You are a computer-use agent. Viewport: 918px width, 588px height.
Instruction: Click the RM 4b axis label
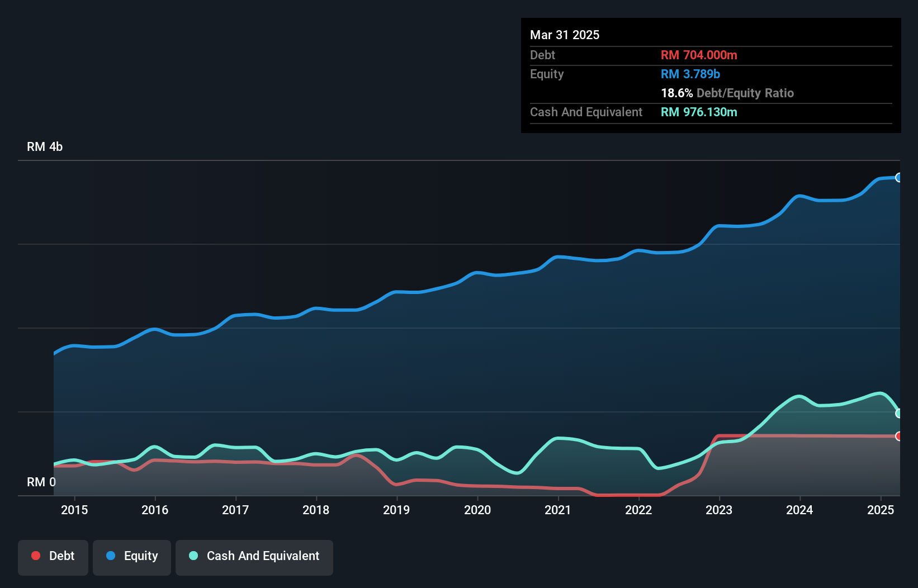45,146
